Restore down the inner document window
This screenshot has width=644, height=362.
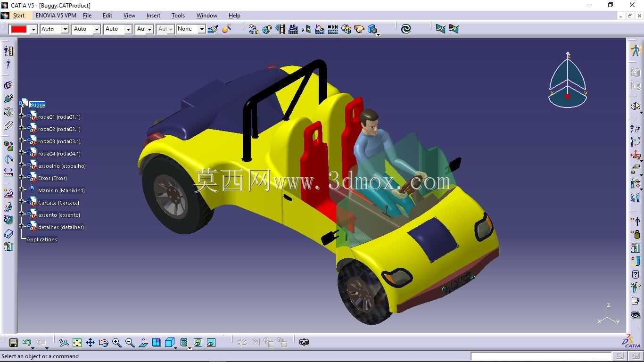tap(630, 16)
